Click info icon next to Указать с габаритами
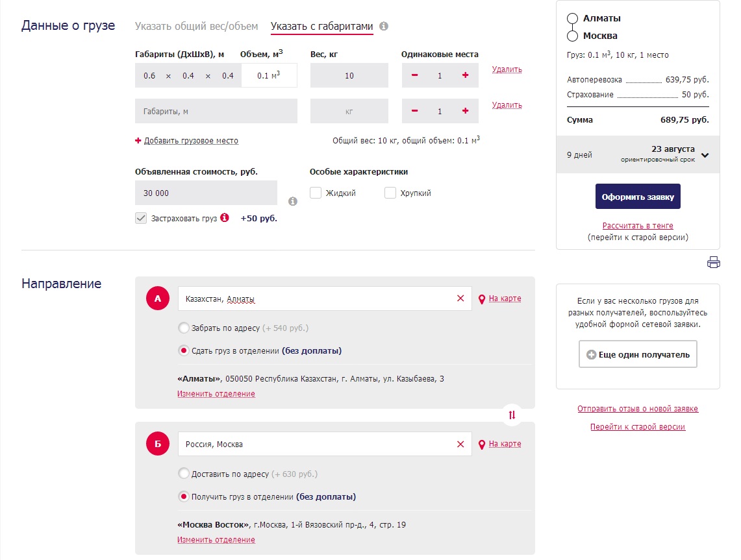The height and width of the screenshot is (560, 741). pos(384,27)
